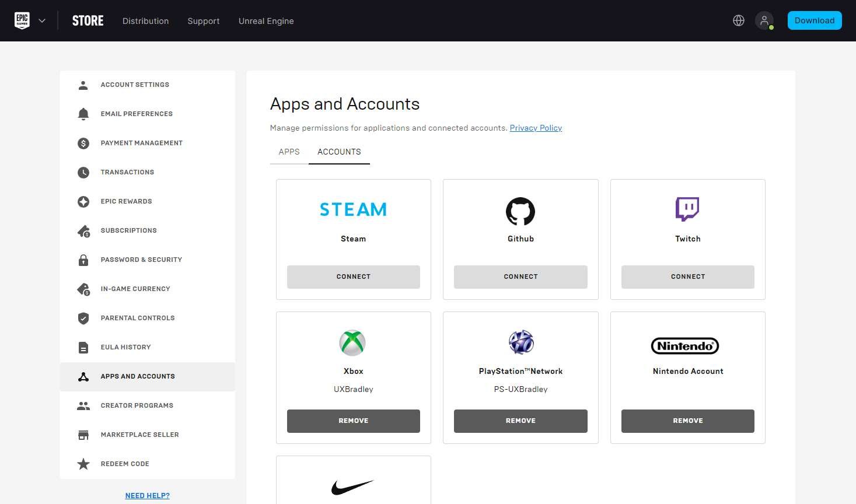Open the NEED HELP? link

(x=148, y=496)
